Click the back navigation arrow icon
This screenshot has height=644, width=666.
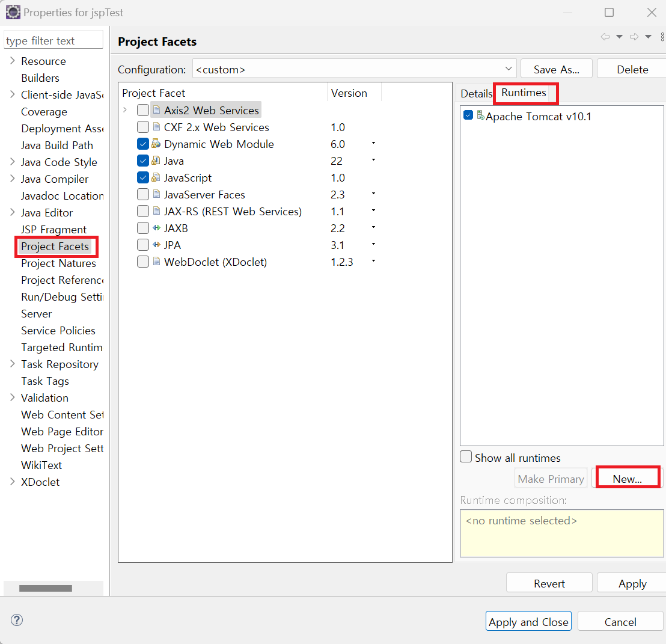tap(605, 37)
